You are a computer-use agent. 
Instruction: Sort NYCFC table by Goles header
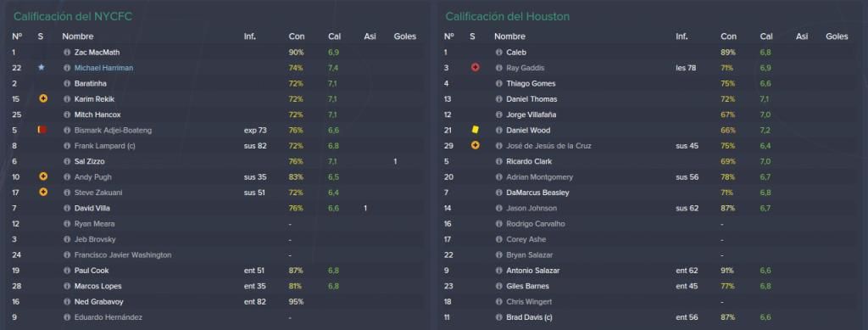[x=404, y=36]
